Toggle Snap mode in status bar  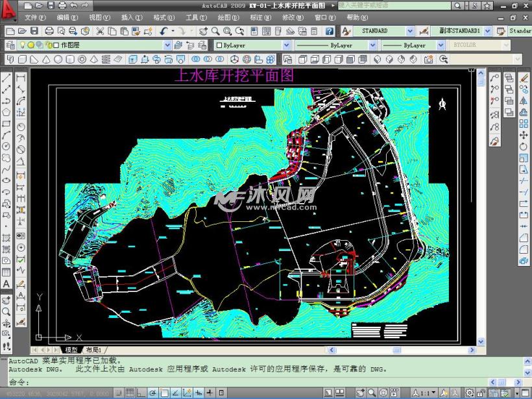click(119, 393)
